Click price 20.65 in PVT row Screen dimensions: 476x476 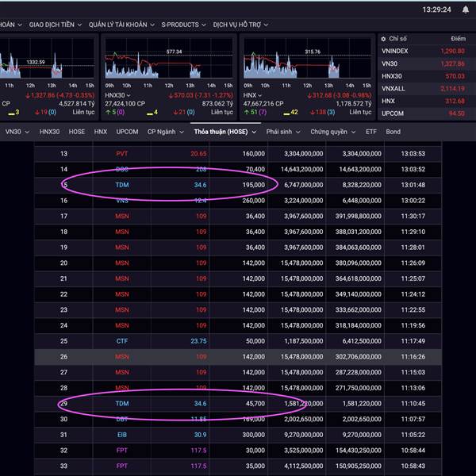click(198, 154)
